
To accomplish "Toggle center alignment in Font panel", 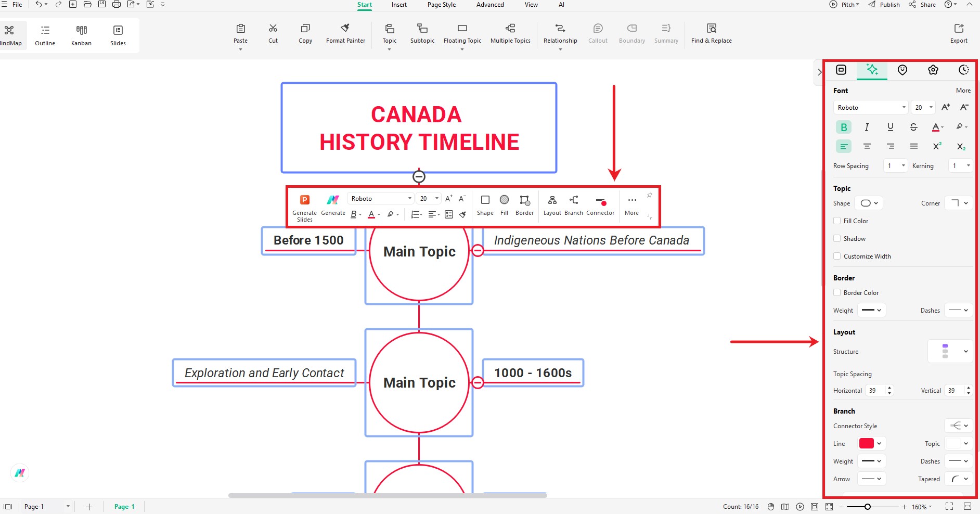I will pos(867,146).
